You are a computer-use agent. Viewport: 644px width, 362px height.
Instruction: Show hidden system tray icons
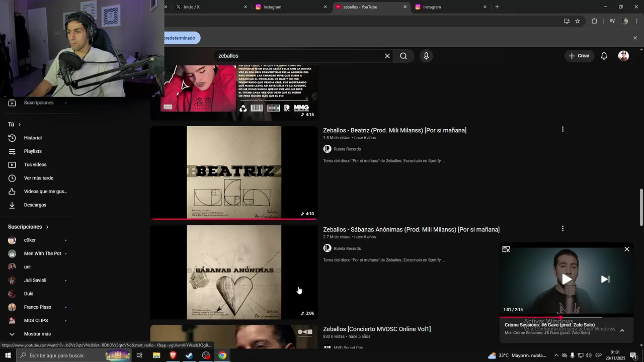pos(556,355)
